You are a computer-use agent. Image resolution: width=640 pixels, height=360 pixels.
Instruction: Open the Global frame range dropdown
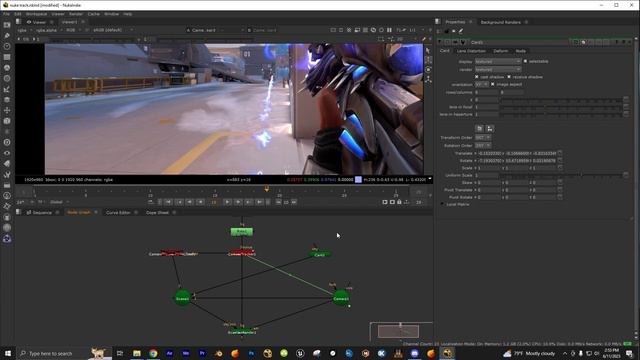click(x=59, y=202)
